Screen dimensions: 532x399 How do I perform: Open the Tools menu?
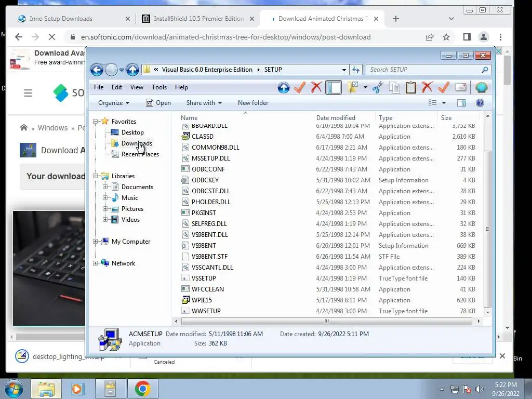[159, 87]
